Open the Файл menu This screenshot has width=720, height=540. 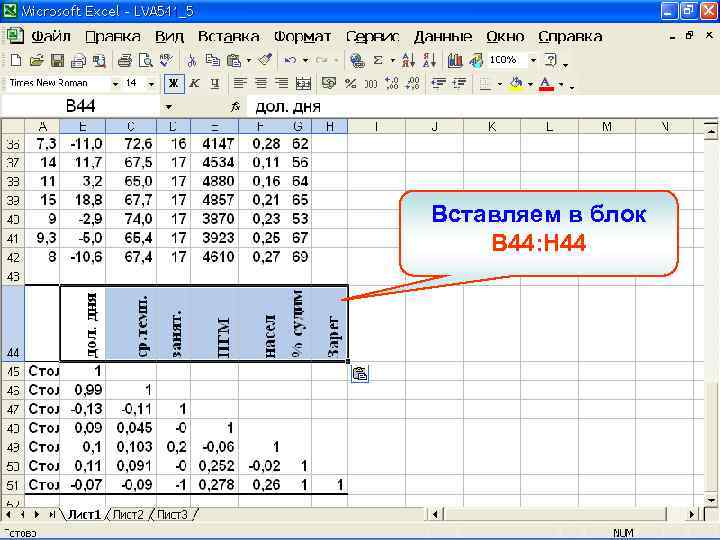(51, 36)
